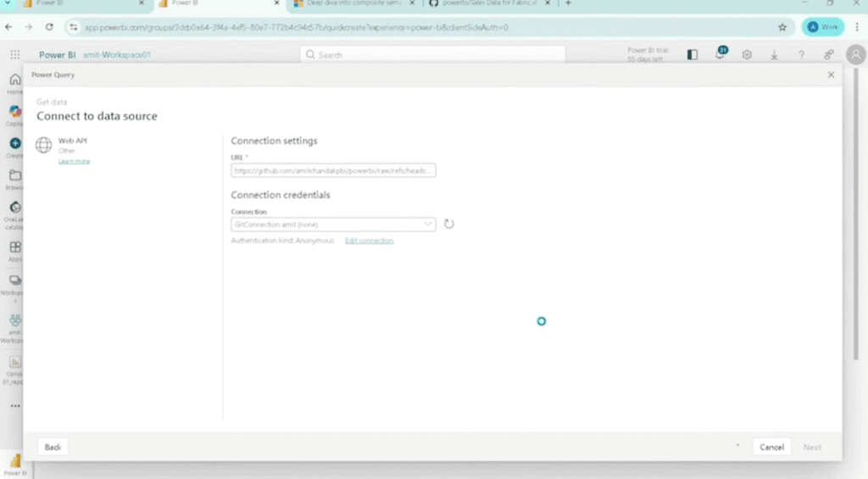Refresh the connection list
868x479 pixels.
(x=449, y=224)
